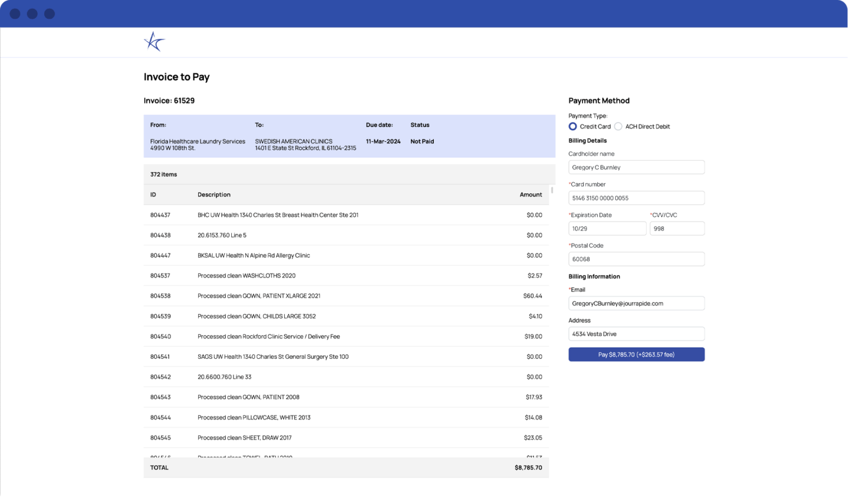
Task: Click the middle window control dot
Action: 31,13
